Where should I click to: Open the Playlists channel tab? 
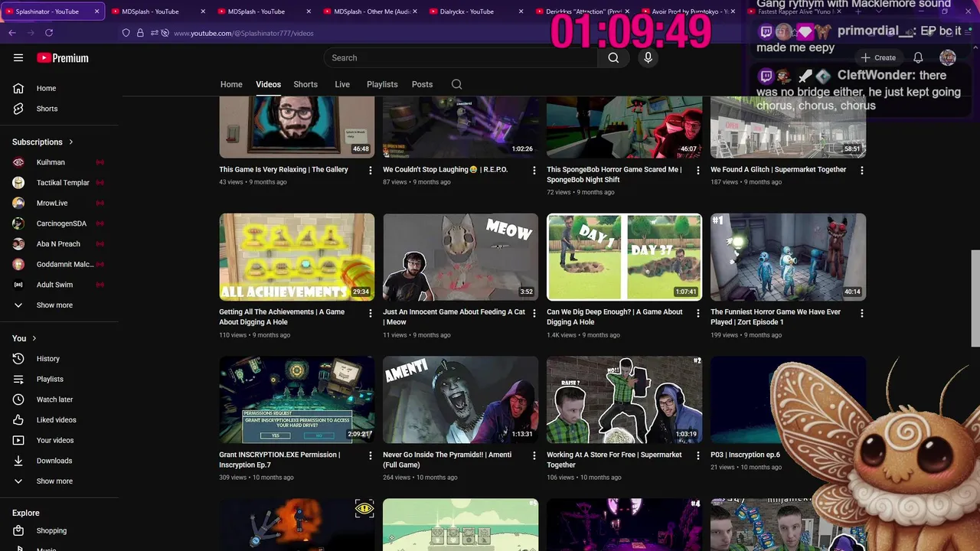click(382, 84)
